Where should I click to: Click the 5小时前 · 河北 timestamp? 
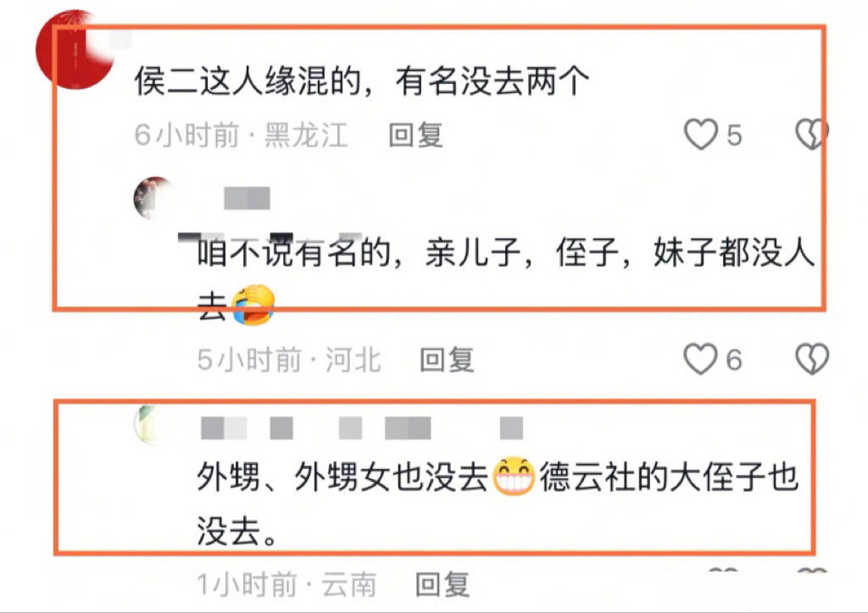click(289, 360)
